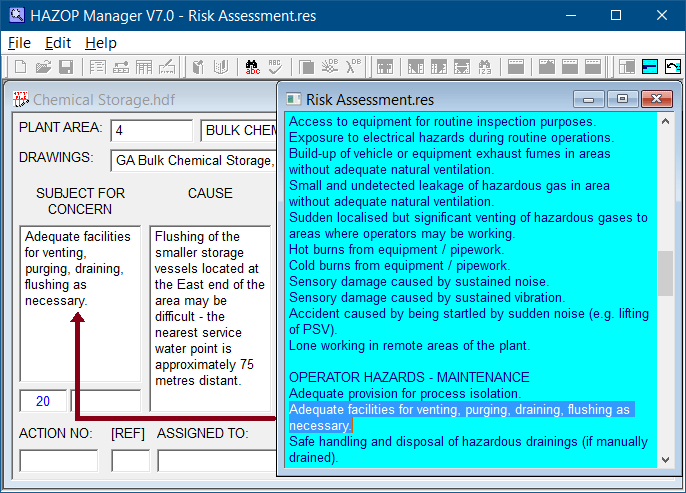Click the Risk Assessment scrollbar down arrow
This screenshot has width=686, height=493.
click(x=665, y=460)
